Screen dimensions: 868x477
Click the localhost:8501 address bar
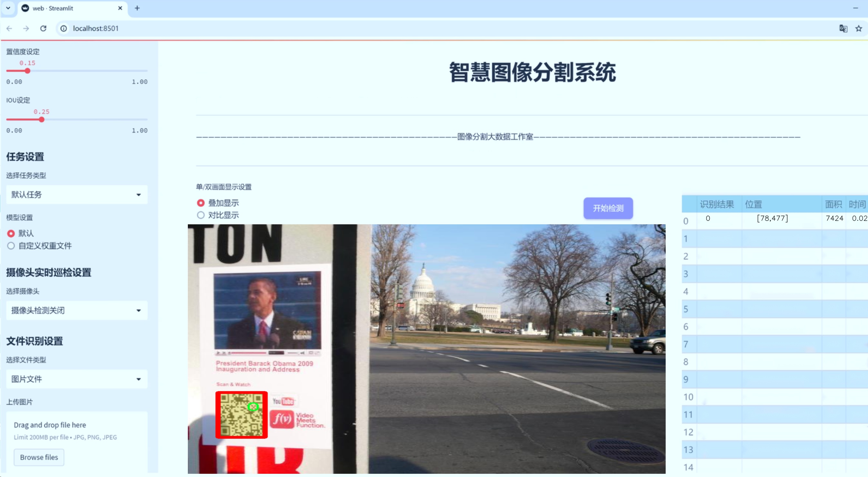coord(438,28)
